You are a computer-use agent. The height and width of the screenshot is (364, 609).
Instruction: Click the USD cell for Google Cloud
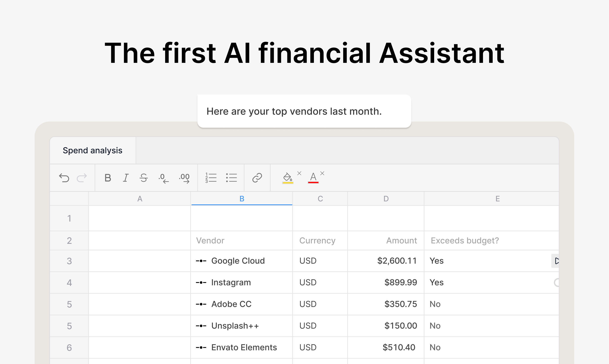pos(320,261)
